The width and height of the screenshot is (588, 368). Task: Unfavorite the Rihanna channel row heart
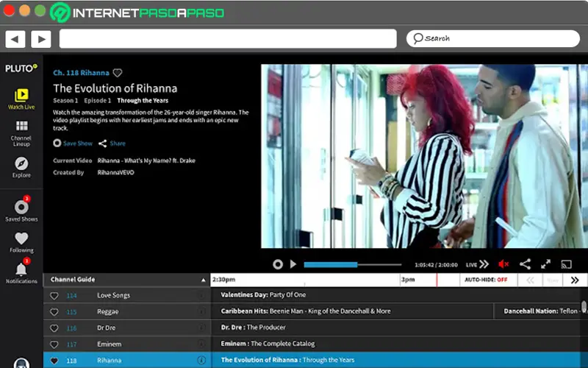coord(54,361)
